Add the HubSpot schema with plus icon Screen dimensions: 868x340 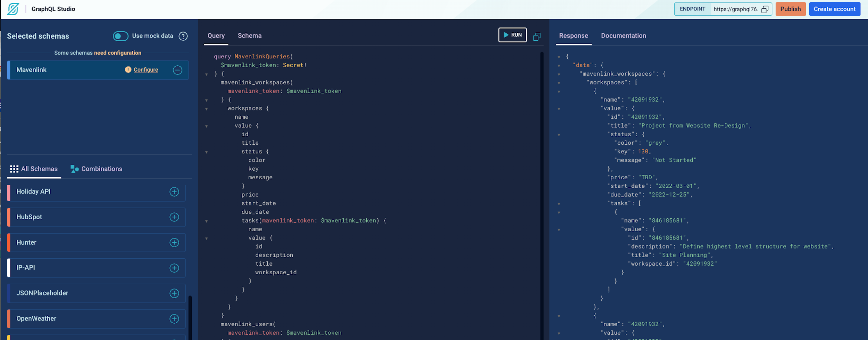click(x=174, y=217)
